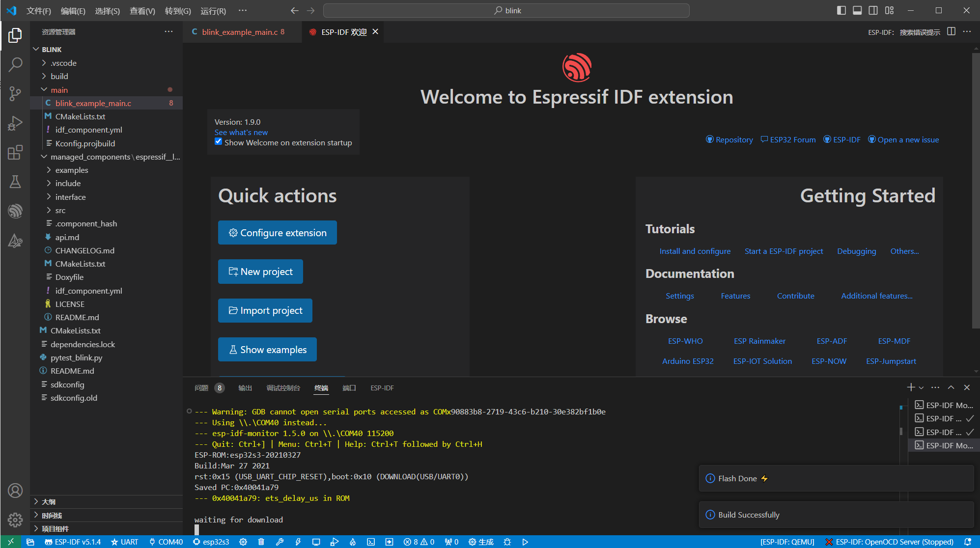This screenshot has height=548, width=980.
Task: Click the welcome page vertical scrollbar
Action: [x=976, y=191]
